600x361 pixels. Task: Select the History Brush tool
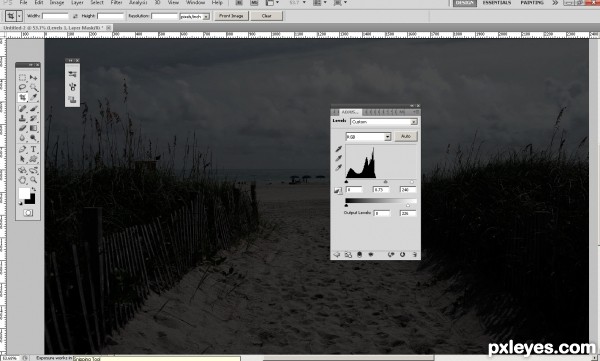[x=33, y=118]
